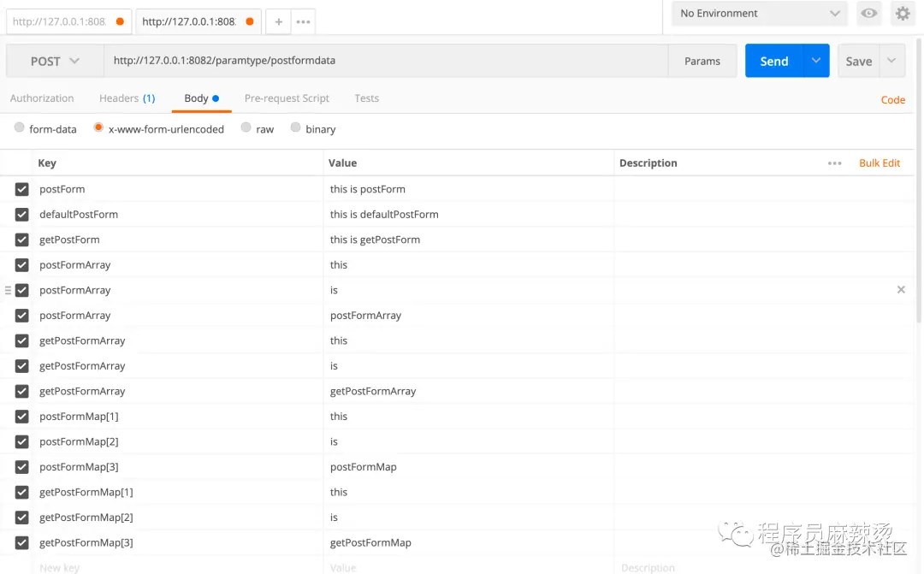Screen dimensions: 924x574
Task: Click the vertical scrollbar on the right
Action: (x=919, y=180)
